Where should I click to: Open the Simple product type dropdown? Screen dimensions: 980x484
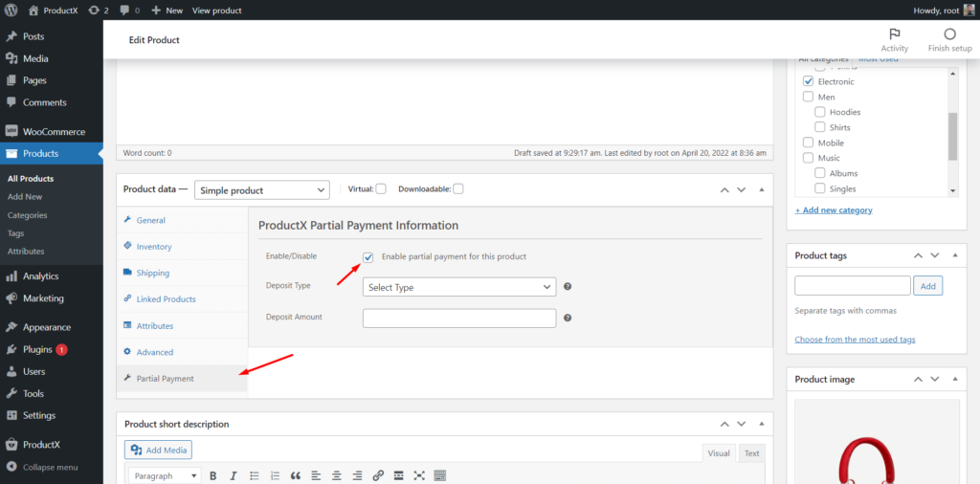(x=262, y=190)
